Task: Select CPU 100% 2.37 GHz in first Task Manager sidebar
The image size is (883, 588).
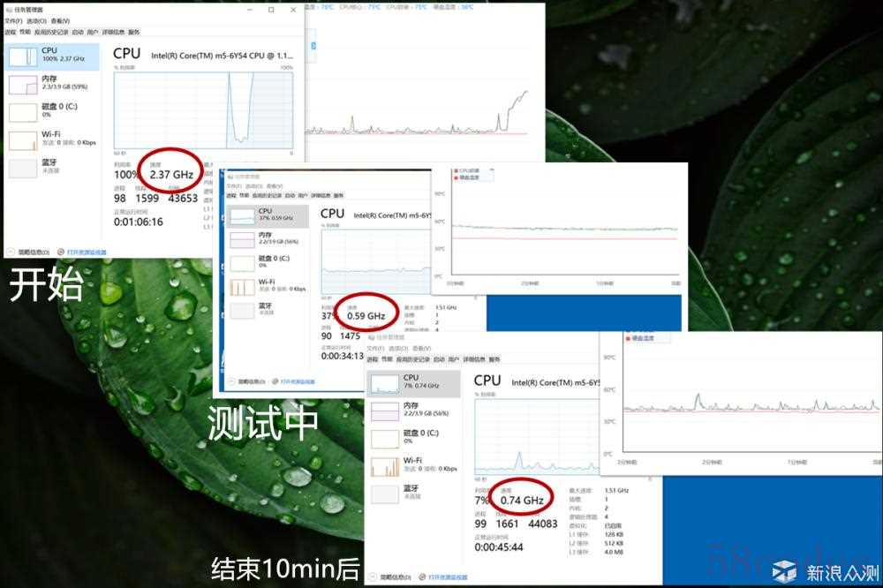Action: (x=52, y=57)
